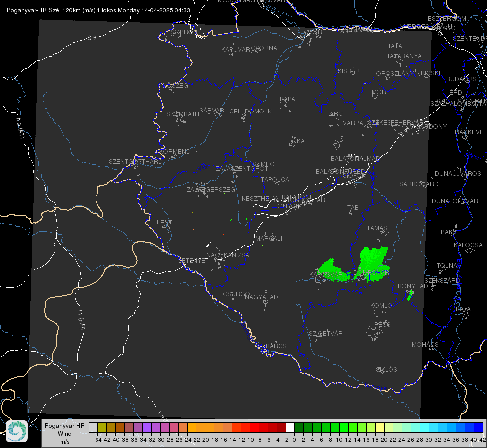Click the SZIGETVAR city label

(326, 334)
